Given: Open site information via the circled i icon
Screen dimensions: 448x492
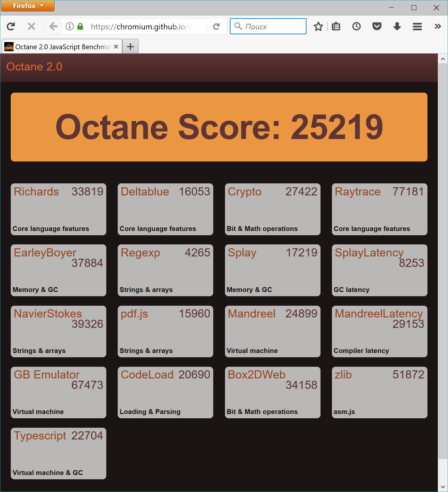Looking at the screenshot, I should click(x=70, y=26).
